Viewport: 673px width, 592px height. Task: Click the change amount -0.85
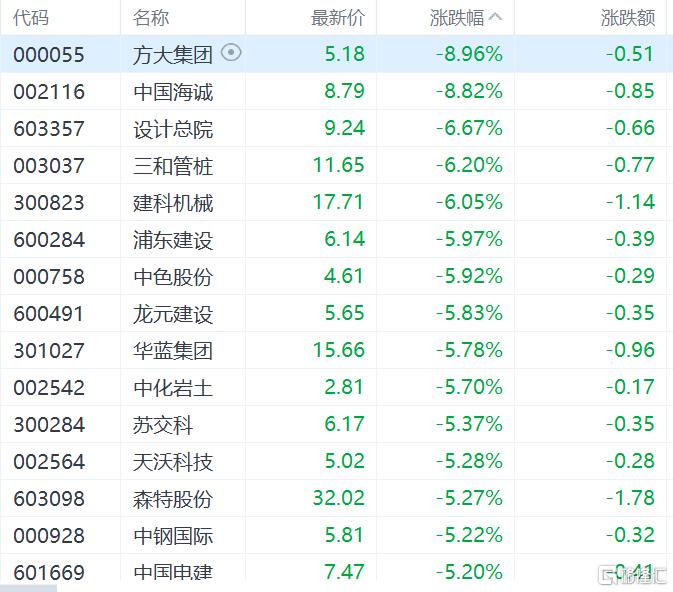(x=630, y=91)
